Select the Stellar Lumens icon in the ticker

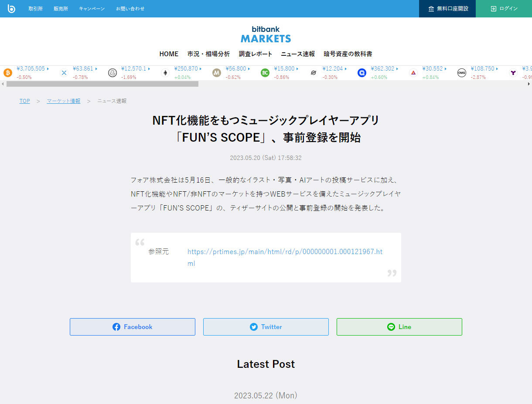(x=313, y=73)
